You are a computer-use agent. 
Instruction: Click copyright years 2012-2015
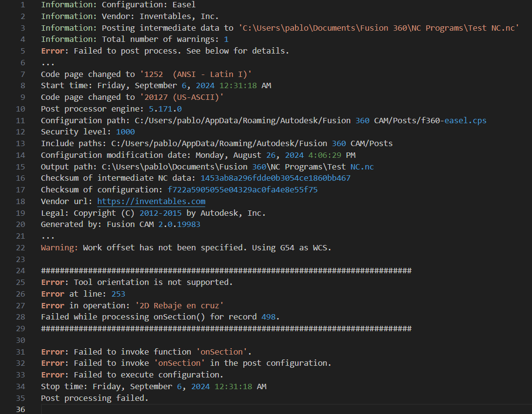(x=160, y=213)
